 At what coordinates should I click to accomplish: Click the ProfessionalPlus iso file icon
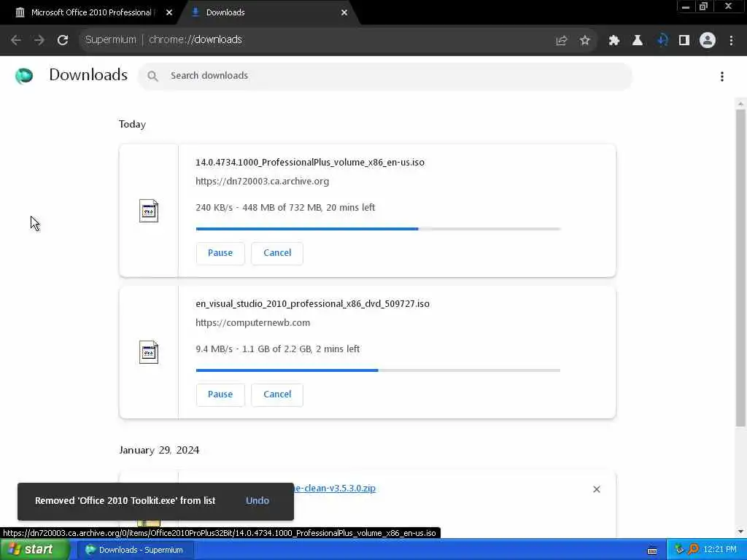[x=149, y=211]
